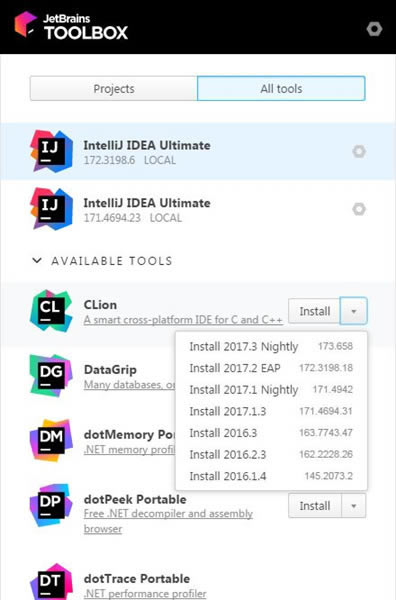
Task: Open dotMemory '.NET memory profiler' link
Action: pos(129,450)
